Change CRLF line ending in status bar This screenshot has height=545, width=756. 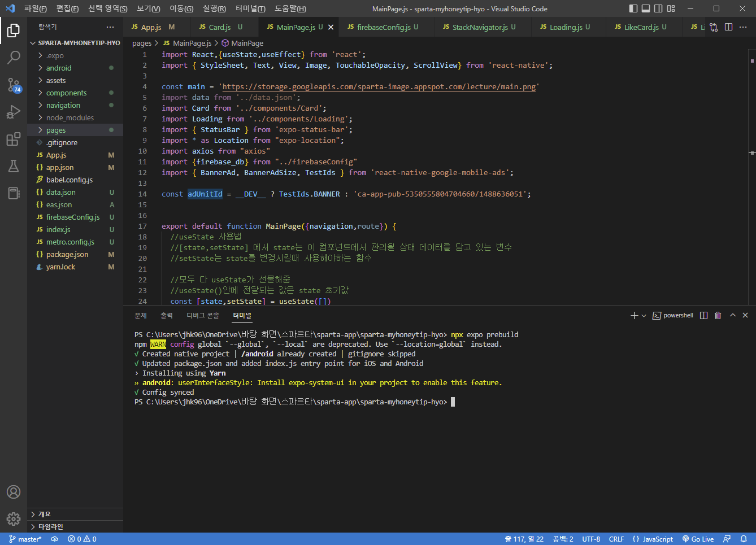click(616, 539)
